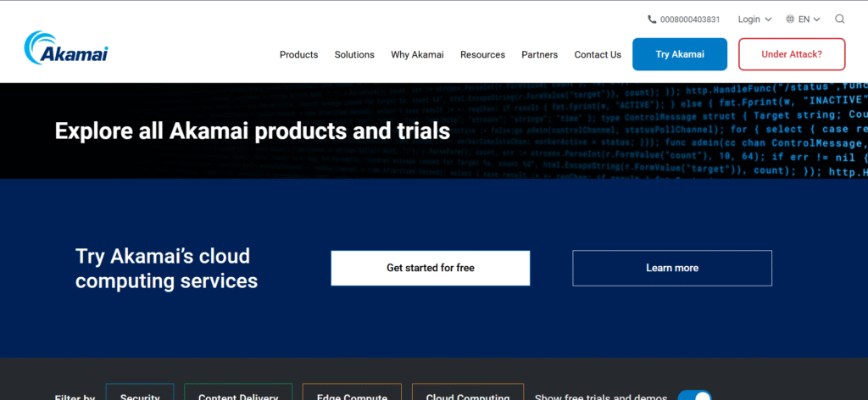Viewport: 868px width, 400px height.
Task: Filter by Cloud Computing category
Action: coord(468,392)
